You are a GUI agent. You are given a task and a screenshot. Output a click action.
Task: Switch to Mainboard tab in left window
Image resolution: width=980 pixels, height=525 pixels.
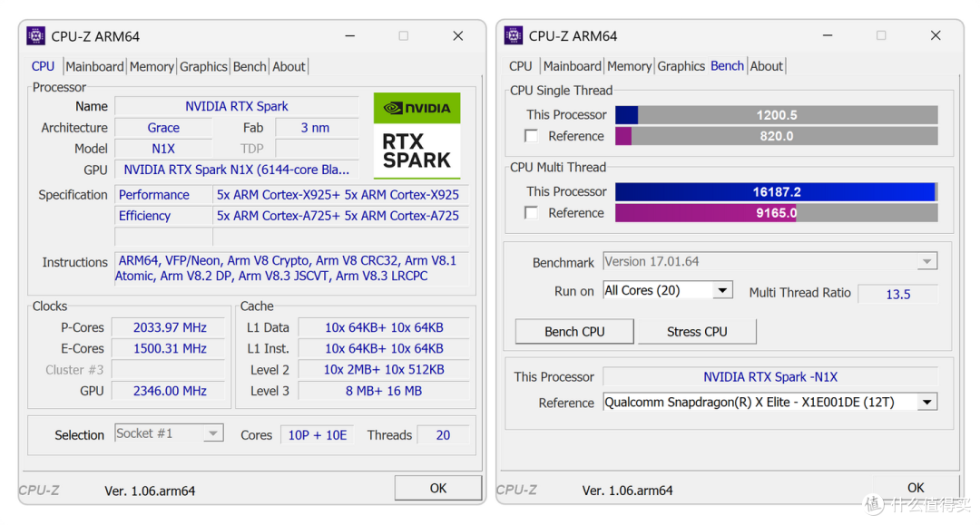coord(94,67)
